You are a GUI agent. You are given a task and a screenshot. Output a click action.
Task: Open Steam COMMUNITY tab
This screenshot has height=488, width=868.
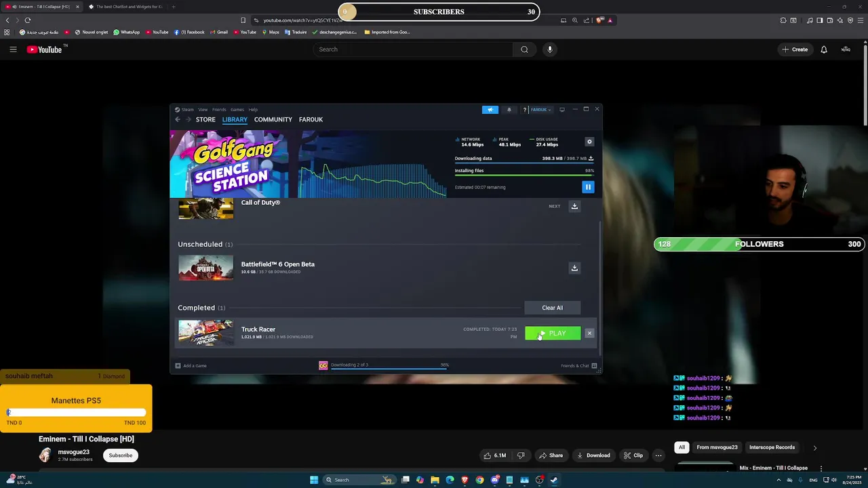point(273,119)
